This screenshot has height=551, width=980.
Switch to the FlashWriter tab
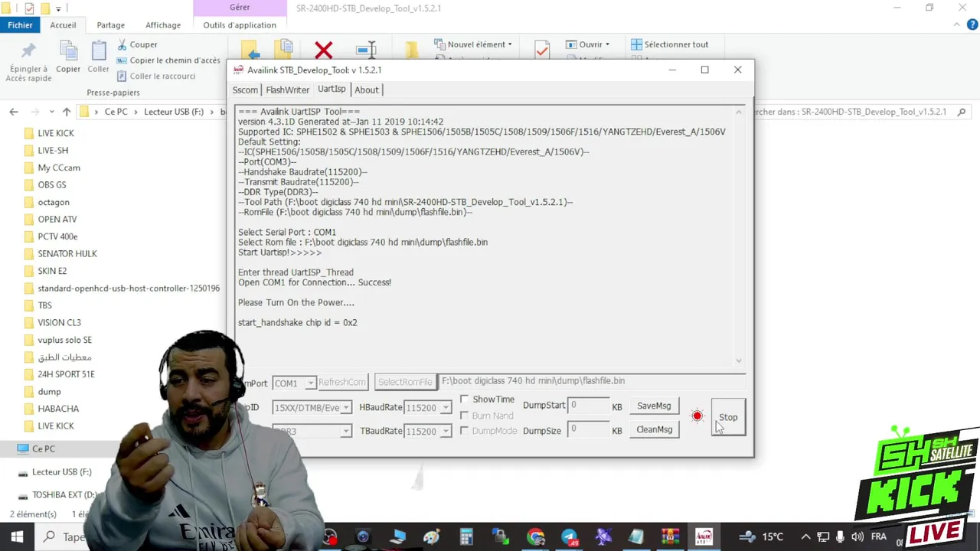(288, 90)
